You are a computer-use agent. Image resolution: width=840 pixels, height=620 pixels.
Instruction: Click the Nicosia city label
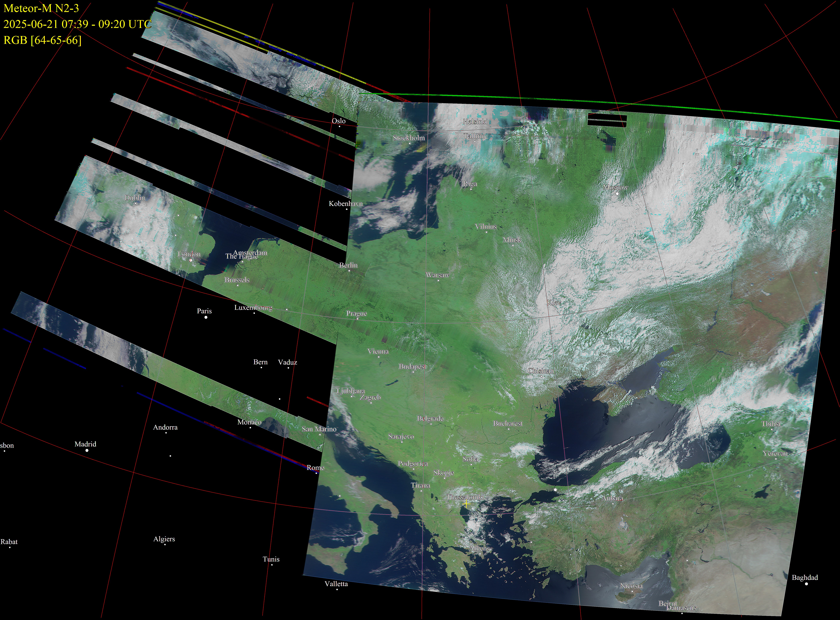click(x=631, y=586)
